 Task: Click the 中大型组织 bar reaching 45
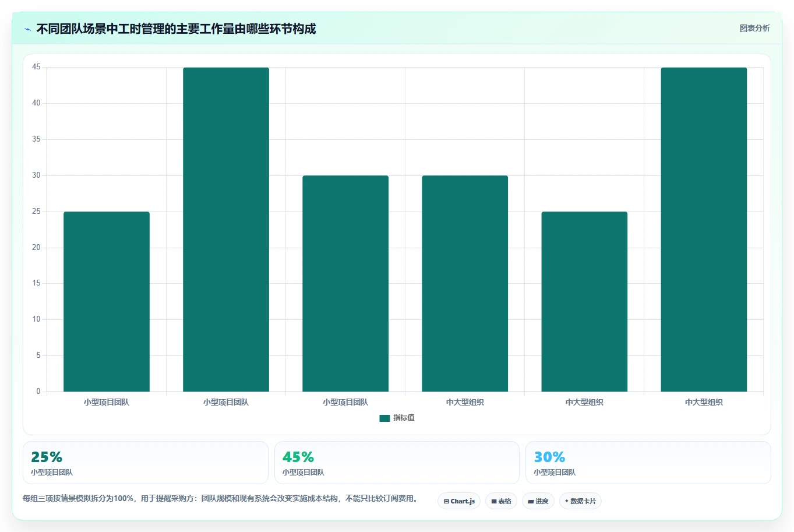point(704,230)
